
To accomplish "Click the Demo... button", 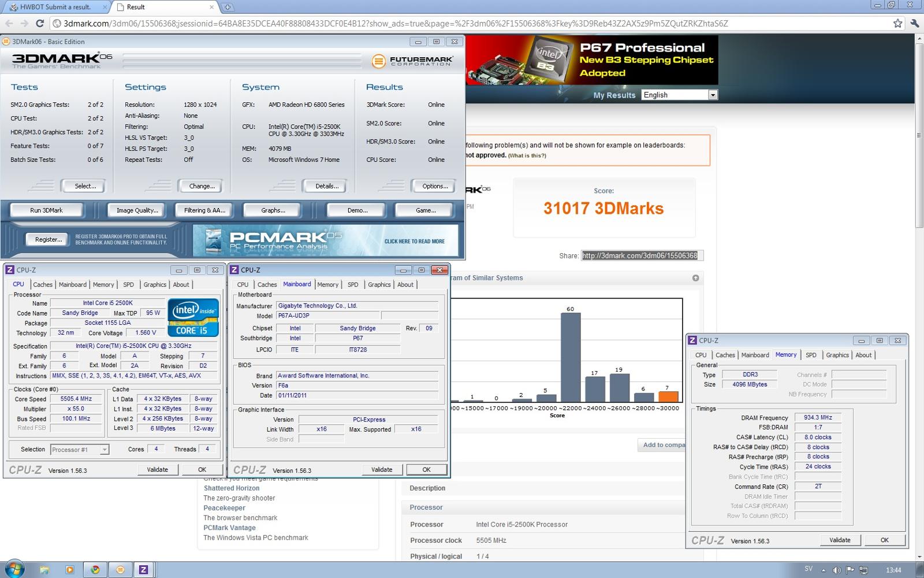I will 357,210.
